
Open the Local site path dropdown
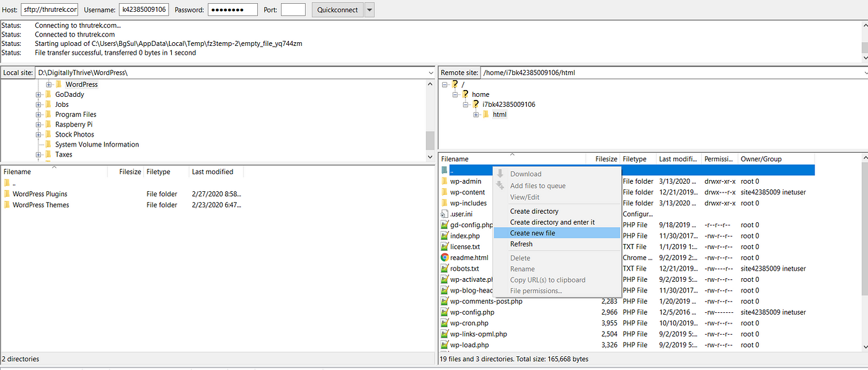pyautogui.click(x=431, y=73)
